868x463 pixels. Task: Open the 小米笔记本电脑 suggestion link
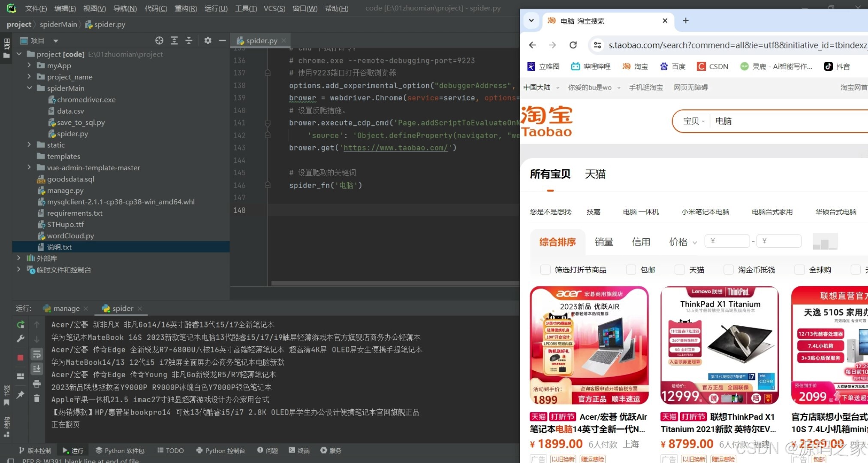[x=705, y=211]
